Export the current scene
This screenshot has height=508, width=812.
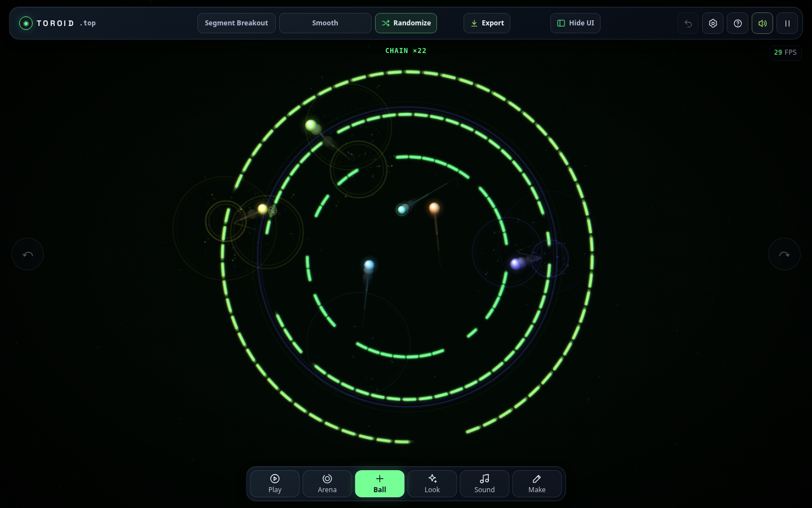(x=487, y=23)
